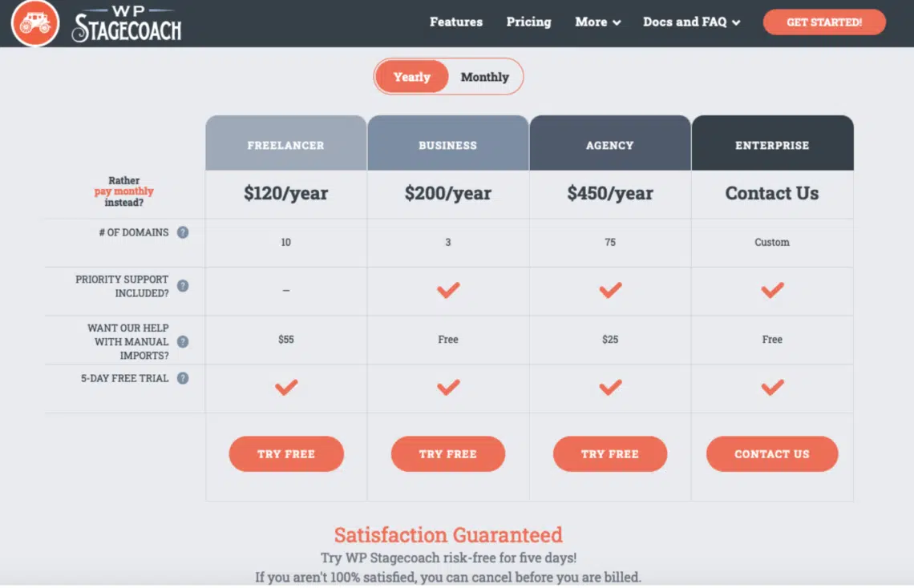Click the WP Stagecoach wagon logo icon

(x=35, y=22)
